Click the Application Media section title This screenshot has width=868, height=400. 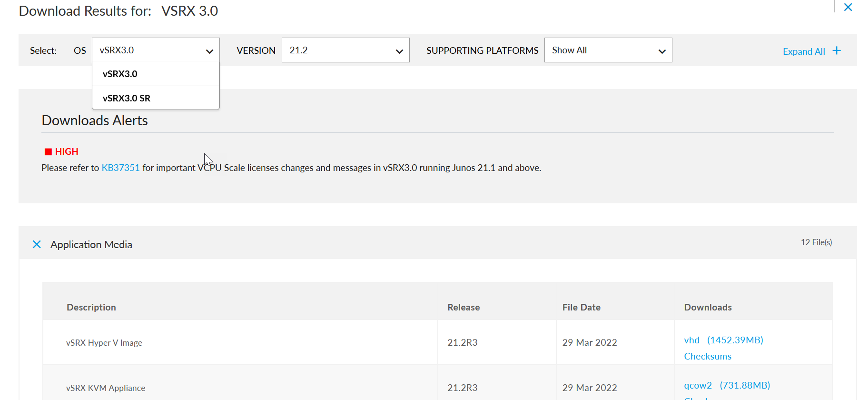tap(91, 244)
